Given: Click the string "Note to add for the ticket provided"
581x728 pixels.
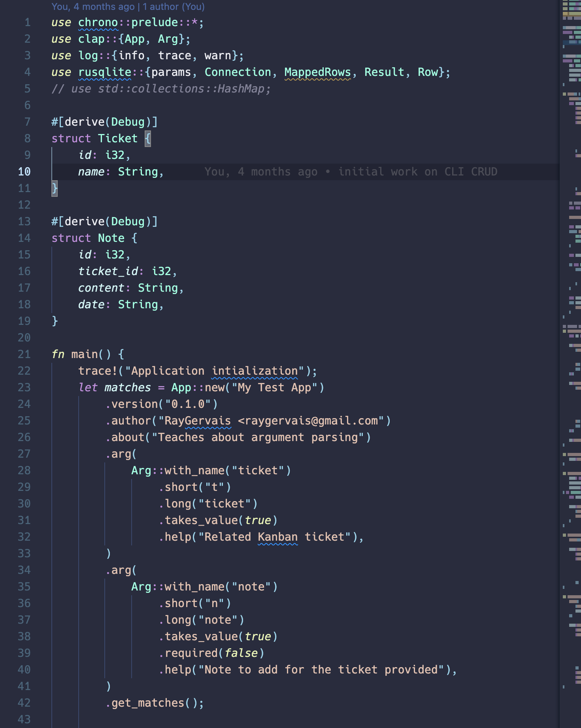Looking at the screenshot, I should 321,670.
